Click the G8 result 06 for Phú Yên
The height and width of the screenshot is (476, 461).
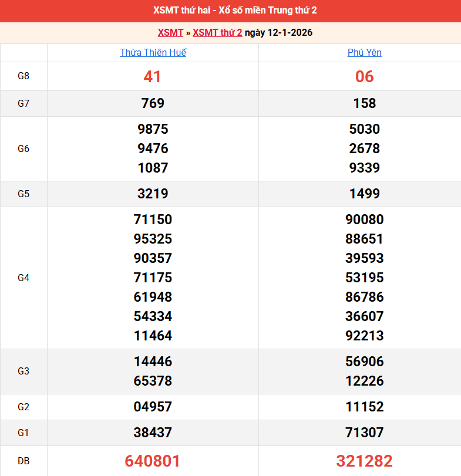pos(364,77)
